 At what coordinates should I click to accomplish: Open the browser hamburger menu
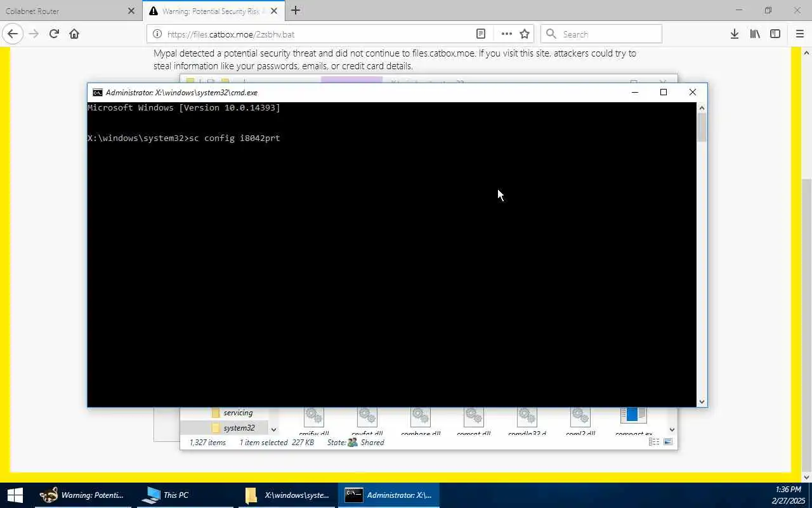tap(799, 34)
